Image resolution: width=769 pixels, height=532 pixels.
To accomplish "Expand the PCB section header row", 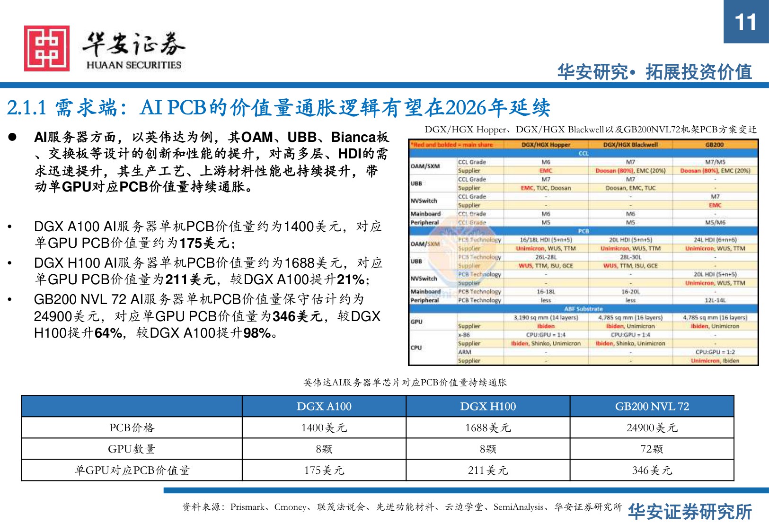I will click(584, 232).
